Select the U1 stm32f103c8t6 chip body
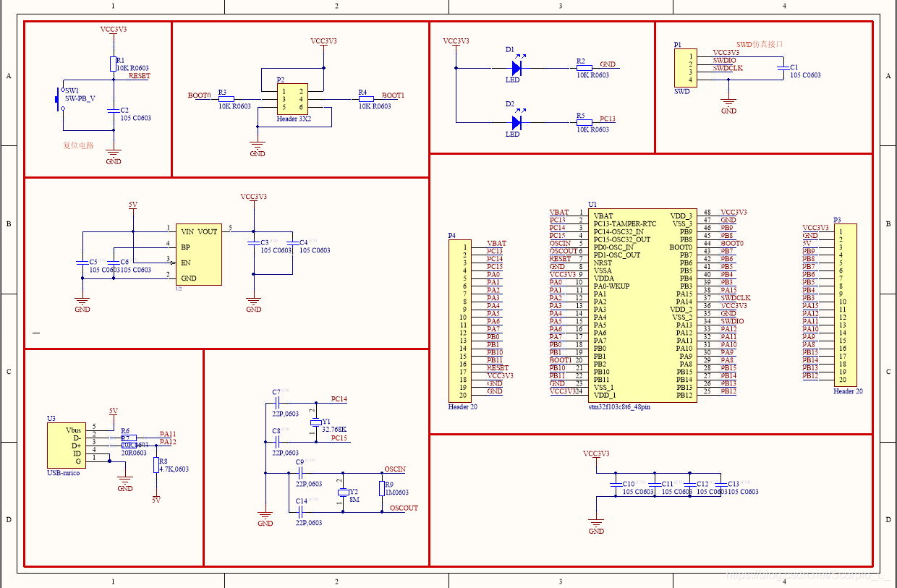 tap(642, 304)
